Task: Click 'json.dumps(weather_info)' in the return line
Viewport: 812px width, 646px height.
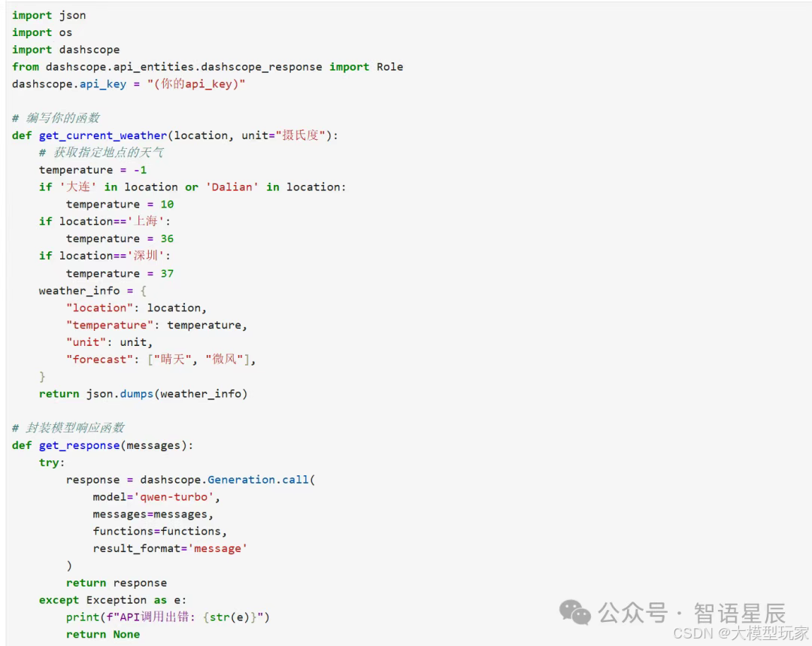Action: 167,394
